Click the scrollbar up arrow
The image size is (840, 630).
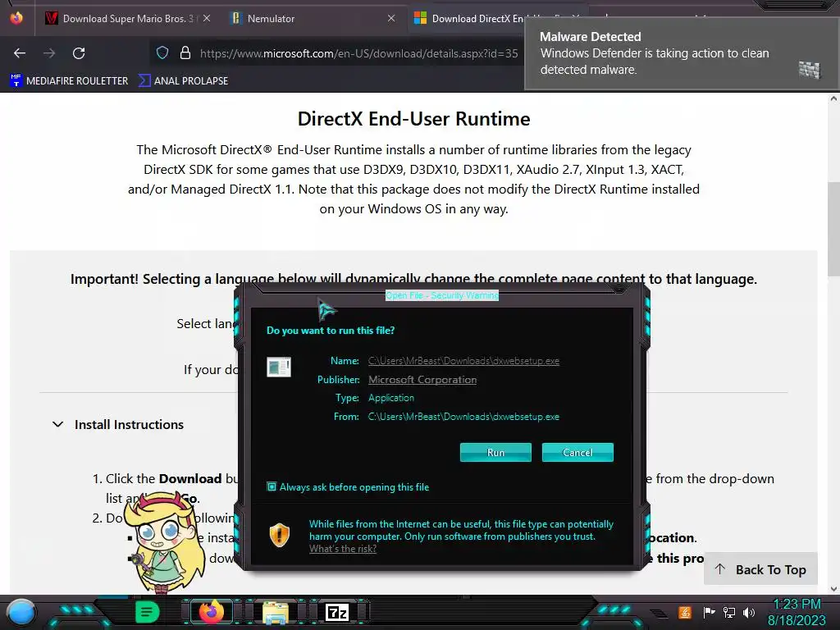pyautogui.click(x=833, y=98)
